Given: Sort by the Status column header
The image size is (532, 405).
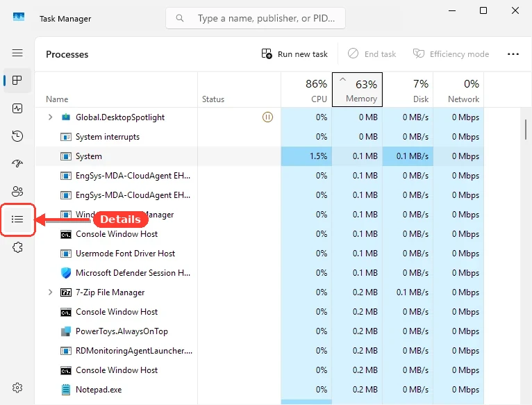Looking at the screenshot, I should pos(239,90).
